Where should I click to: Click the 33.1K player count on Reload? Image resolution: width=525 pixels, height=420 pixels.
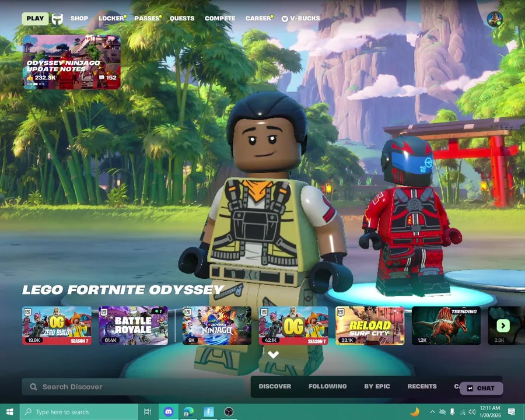click(347, 340)
